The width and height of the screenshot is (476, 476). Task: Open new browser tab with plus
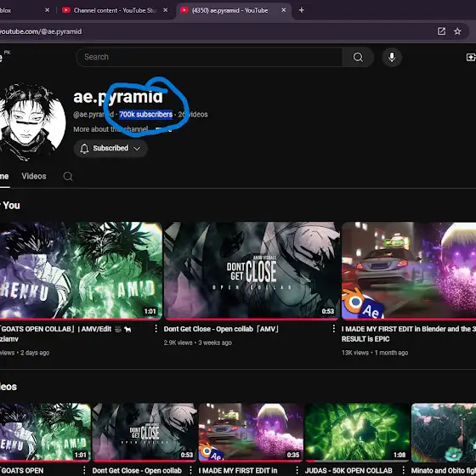click(x=302, y=10)
